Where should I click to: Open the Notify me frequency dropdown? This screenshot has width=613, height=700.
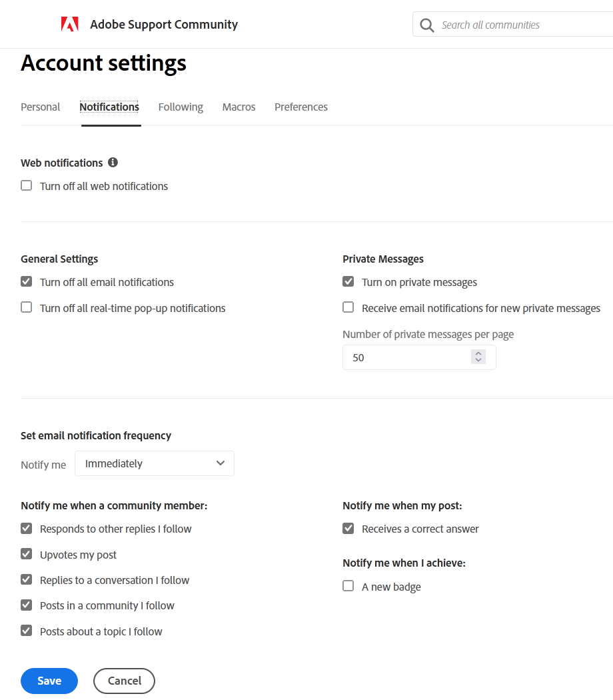[x=155, y=463]
